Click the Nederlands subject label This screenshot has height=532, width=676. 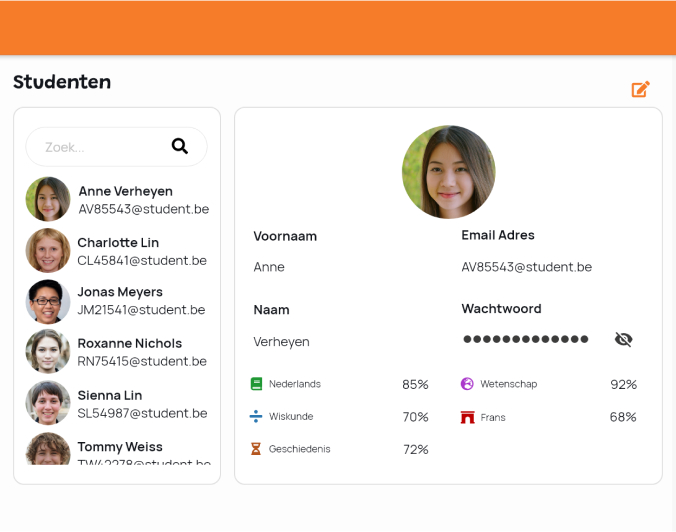[x=295, y=384]
